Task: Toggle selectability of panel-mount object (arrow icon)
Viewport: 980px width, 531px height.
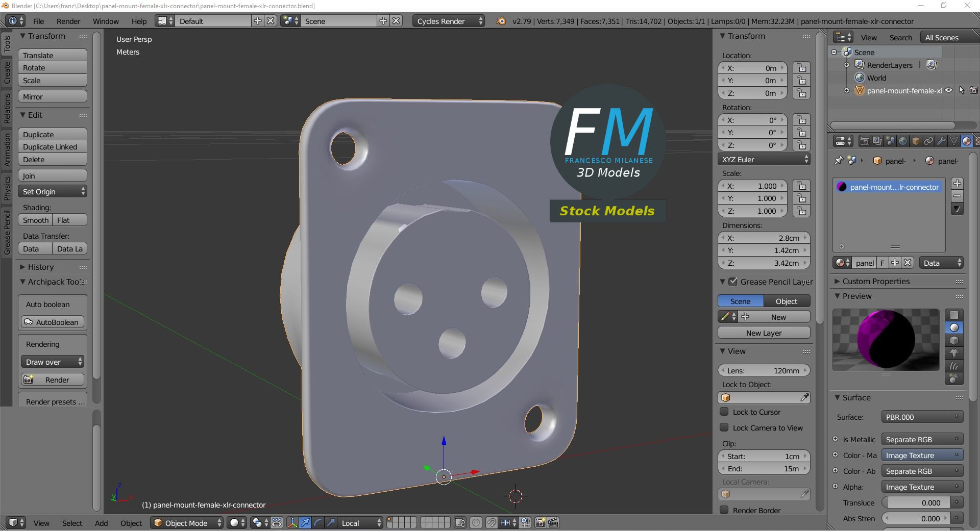Action: tap(962, 90)
